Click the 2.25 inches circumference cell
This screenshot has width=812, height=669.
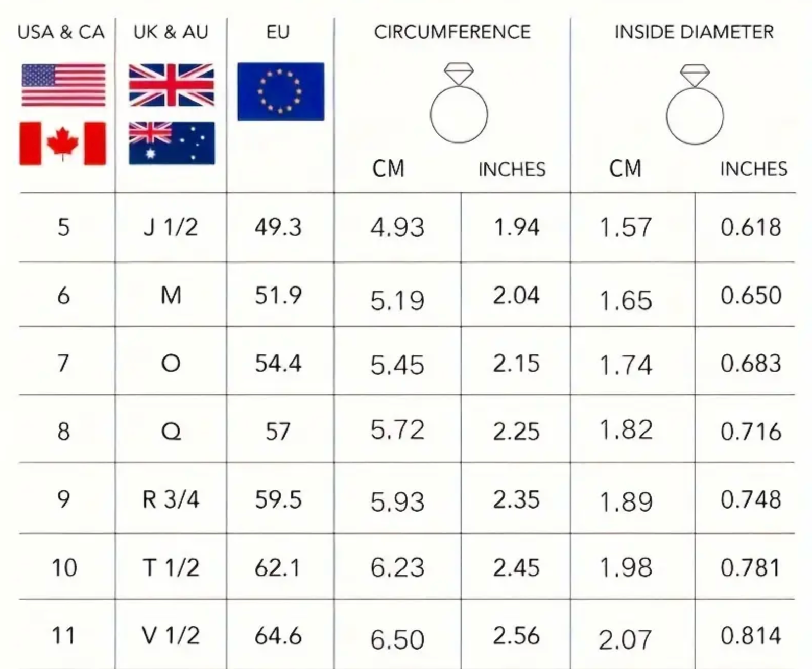pyautogui.click(x=516, y=432)
